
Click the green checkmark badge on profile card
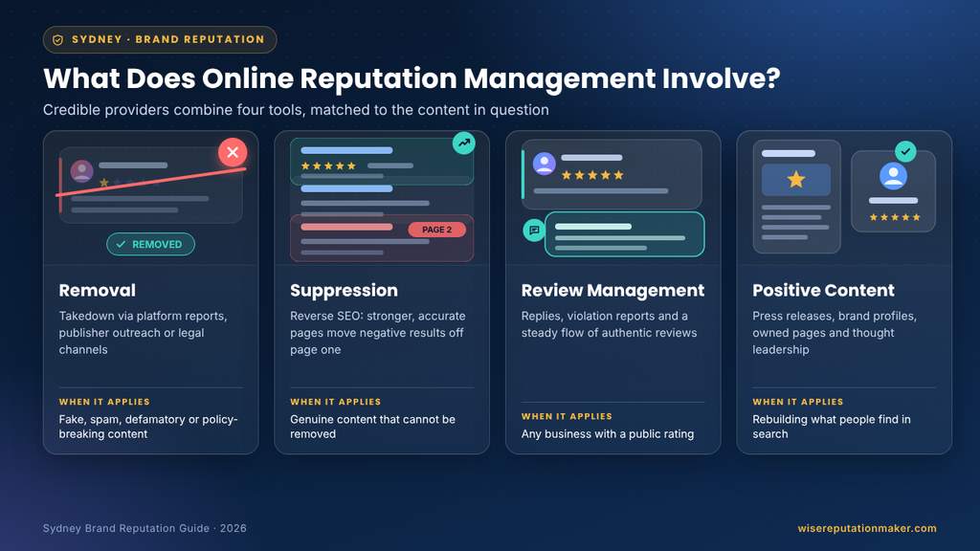tap(905, 151)
